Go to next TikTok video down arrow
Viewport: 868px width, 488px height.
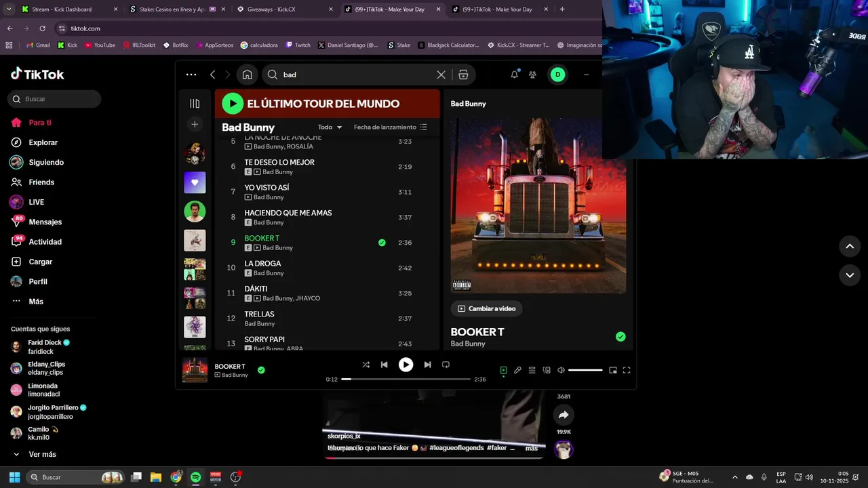coord(850,275)
